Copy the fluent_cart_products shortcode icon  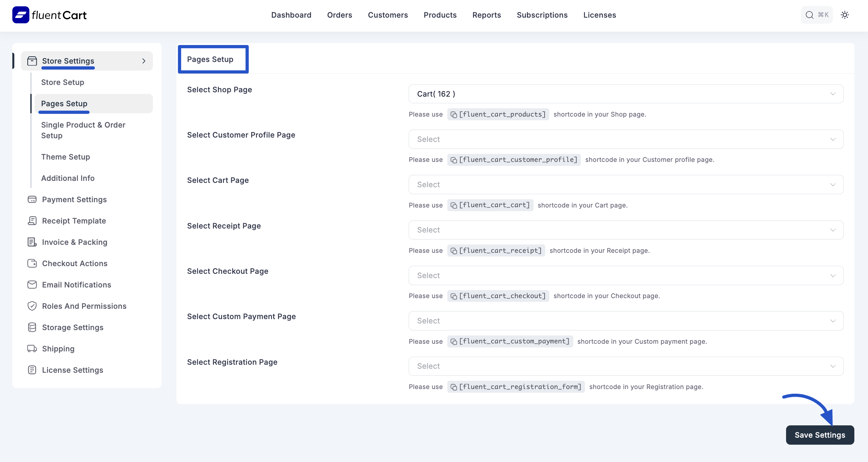(454, 115)
